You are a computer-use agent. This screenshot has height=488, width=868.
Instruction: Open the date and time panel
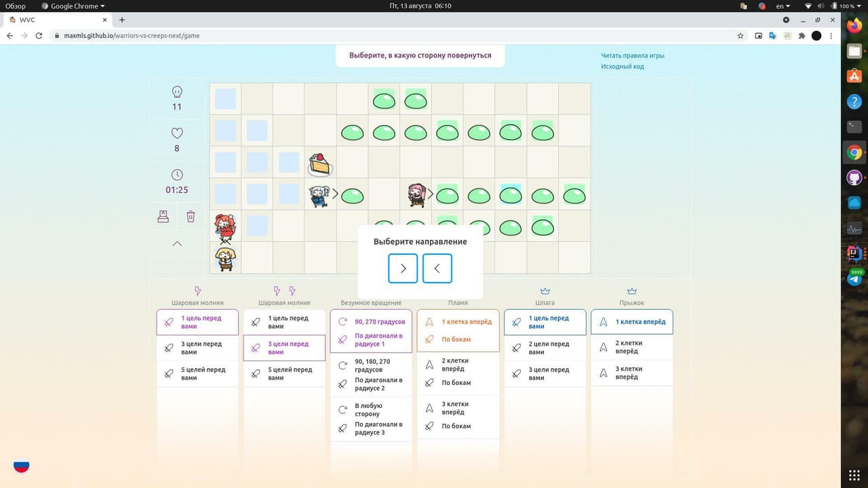point(420,5)
